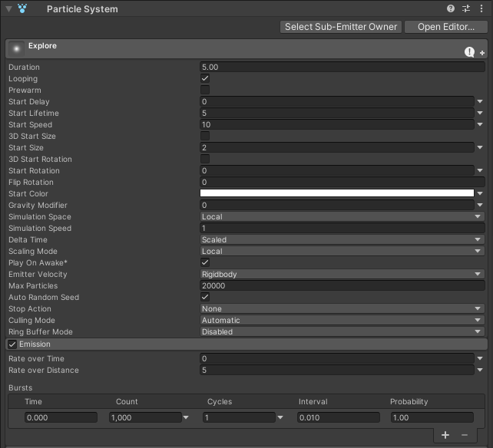Image resolution: width=493 pixels, height=448 pixels.
Task: Click the Flip Rotation value field
Action: click(342, 182)
